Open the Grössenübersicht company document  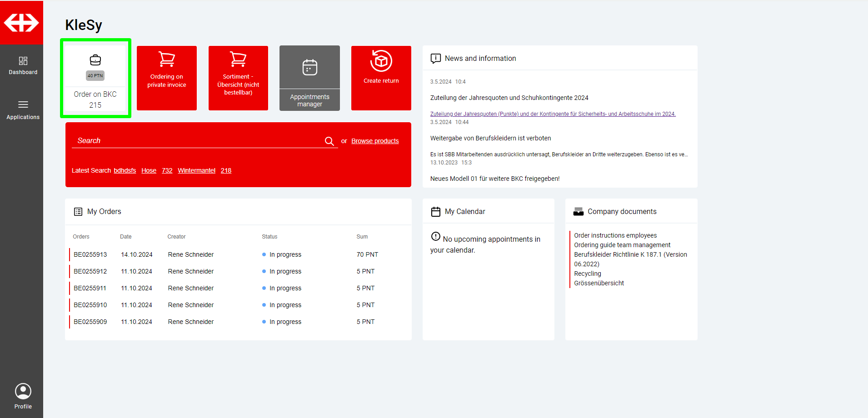599,283
